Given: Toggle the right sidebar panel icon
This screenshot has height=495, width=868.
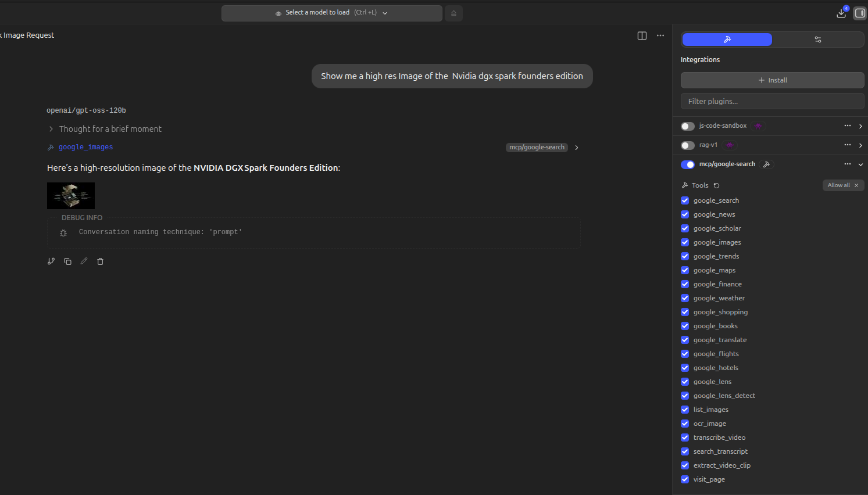Looking at the screenshot, I should point(860,13).
